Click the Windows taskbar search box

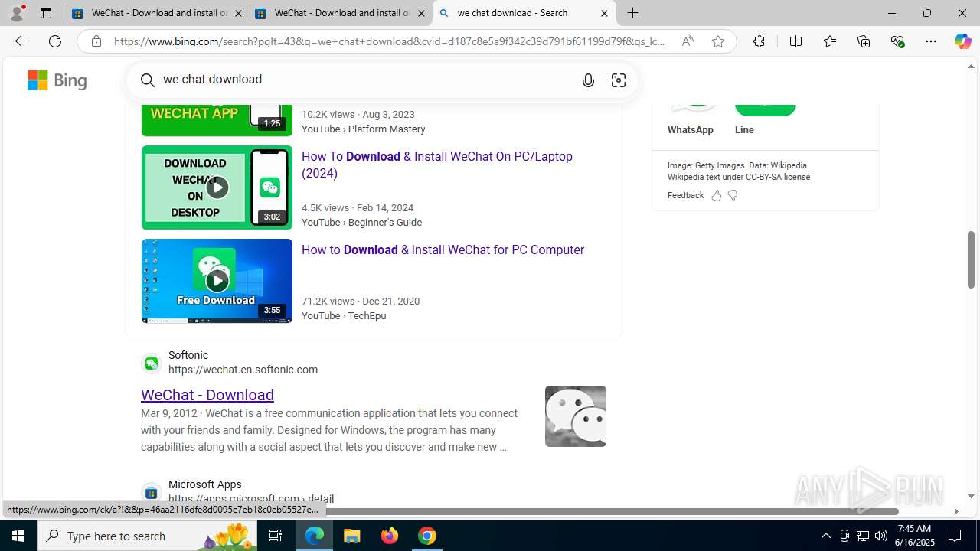147,536
